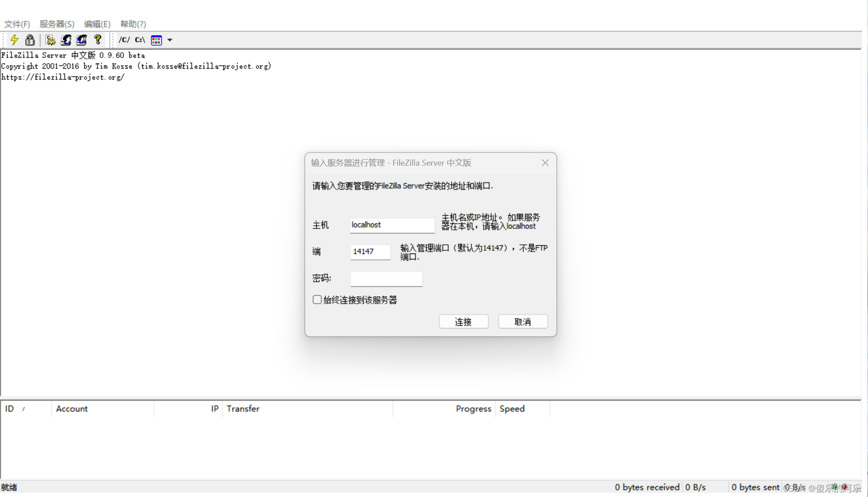The height and width of the screenshot is (497, 868).
Task: Open the groups editor icon
Action: (x=81, y=40)
